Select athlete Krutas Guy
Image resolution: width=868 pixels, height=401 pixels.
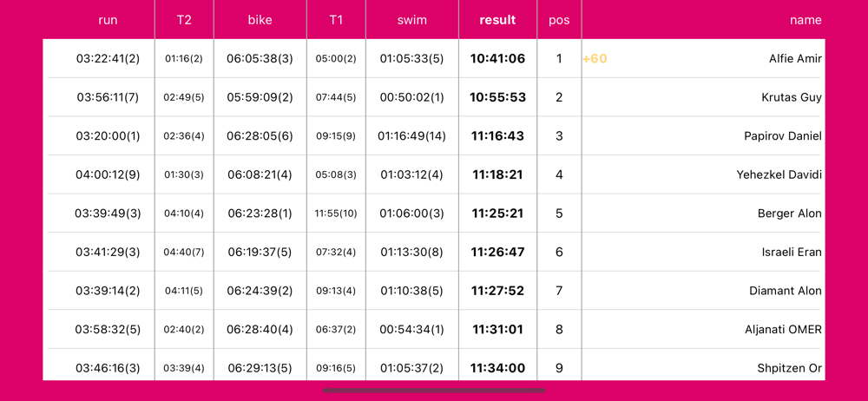pos(791,97)
